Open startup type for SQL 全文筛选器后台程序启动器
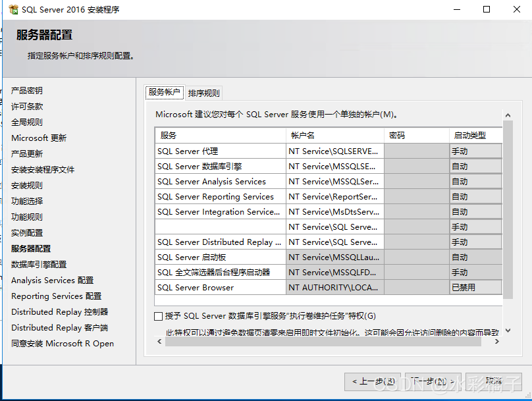Viewport: 532px width, 401px height. click(475, 272)
